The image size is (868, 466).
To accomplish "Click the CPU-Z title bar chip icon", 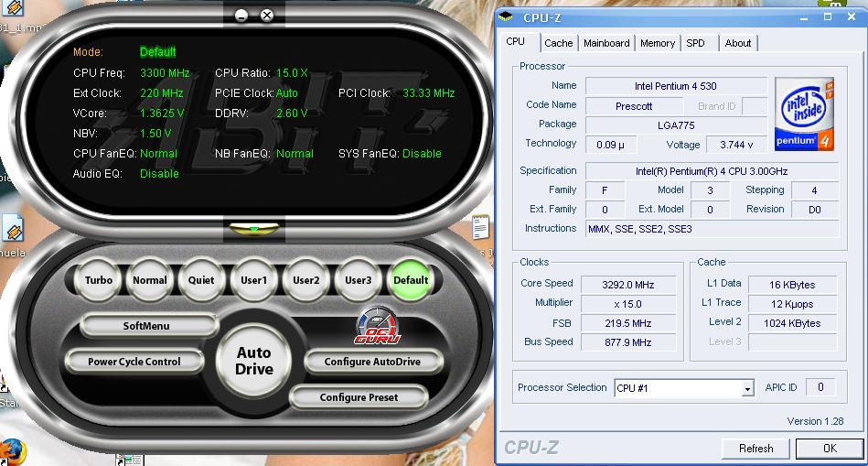I will coord(506,17).
